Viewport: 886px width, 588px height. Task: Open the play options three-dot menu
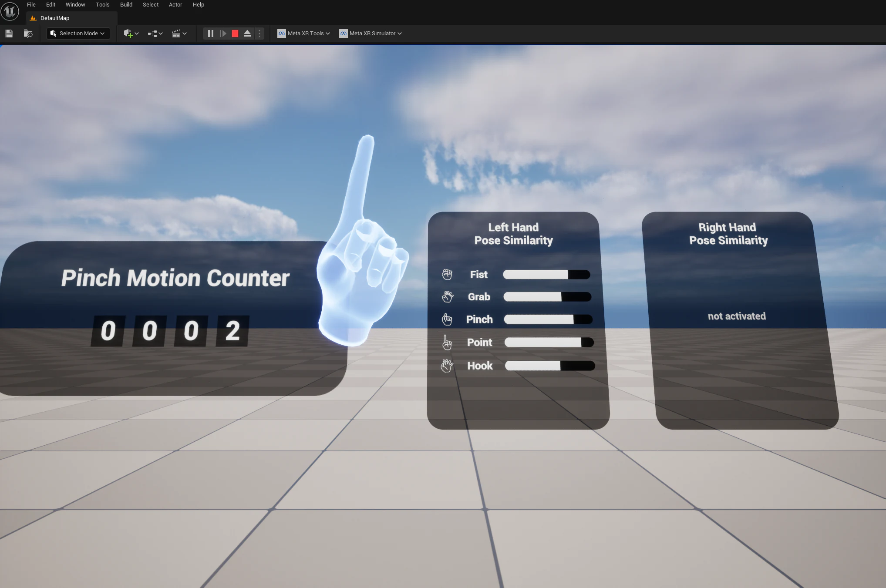(x=259, y=34)
